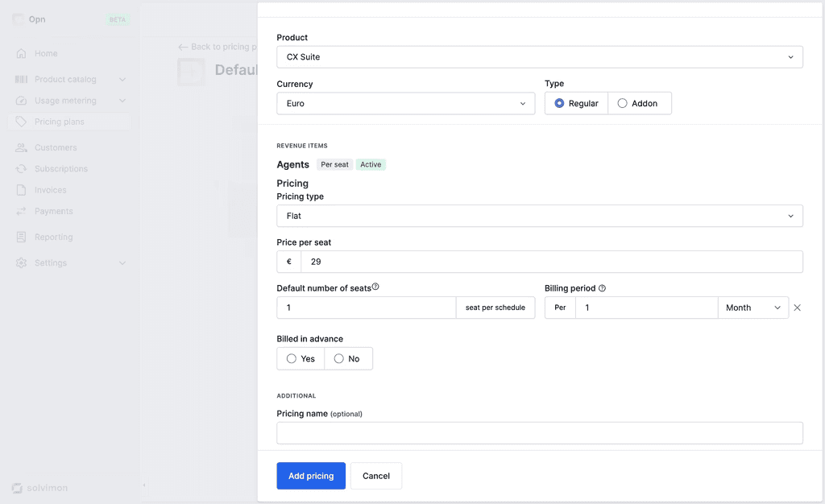Click the Usage metering gauge icon
The image size is (825, 504).
coord(21,101)
